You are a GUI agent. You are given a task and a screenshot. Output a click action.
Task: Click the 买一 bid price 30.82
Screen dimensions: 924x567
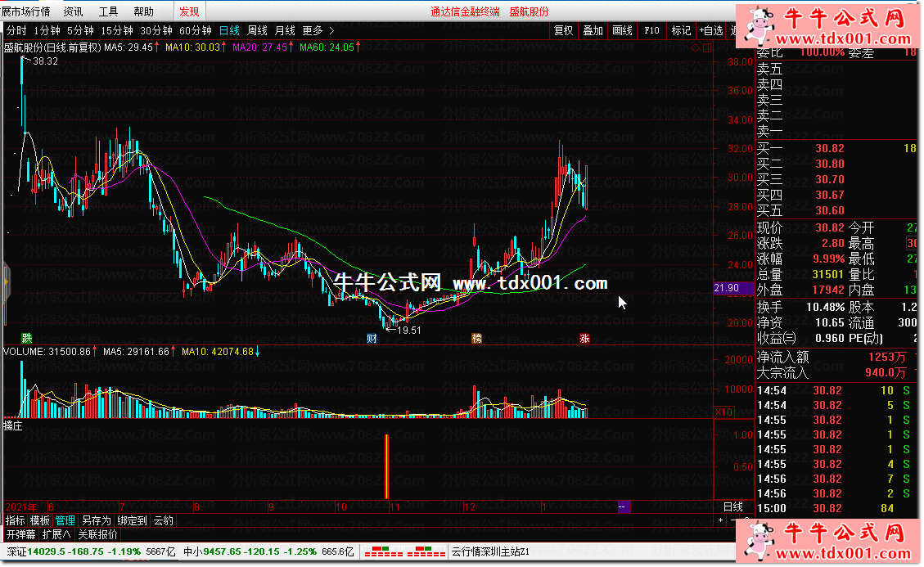pyautogui.click(x=830, y=149)
